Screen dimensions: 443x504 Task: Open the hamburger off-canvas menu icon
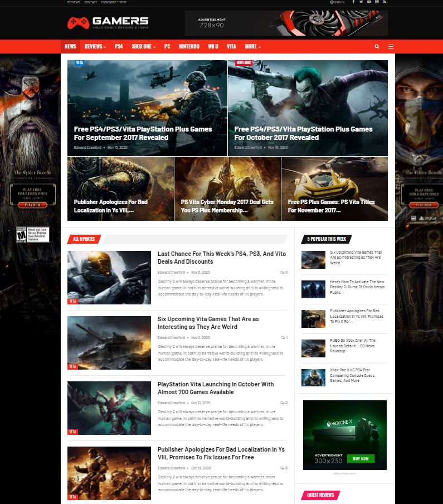coord(391,47)
